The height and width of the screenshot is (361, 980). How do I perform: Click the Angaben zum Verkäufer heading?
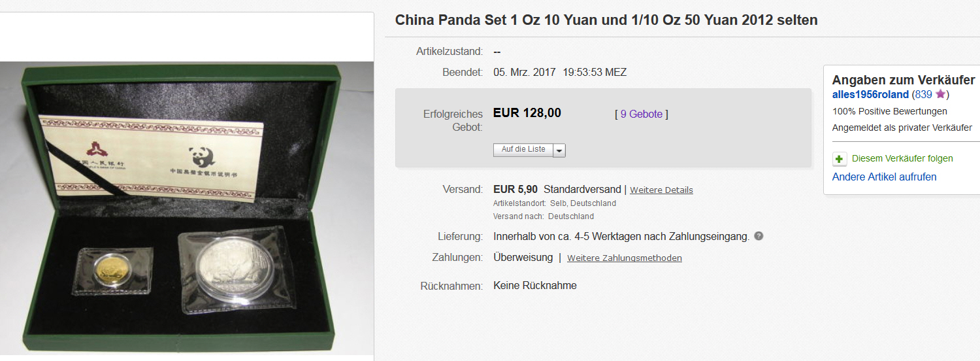point(904,80)
